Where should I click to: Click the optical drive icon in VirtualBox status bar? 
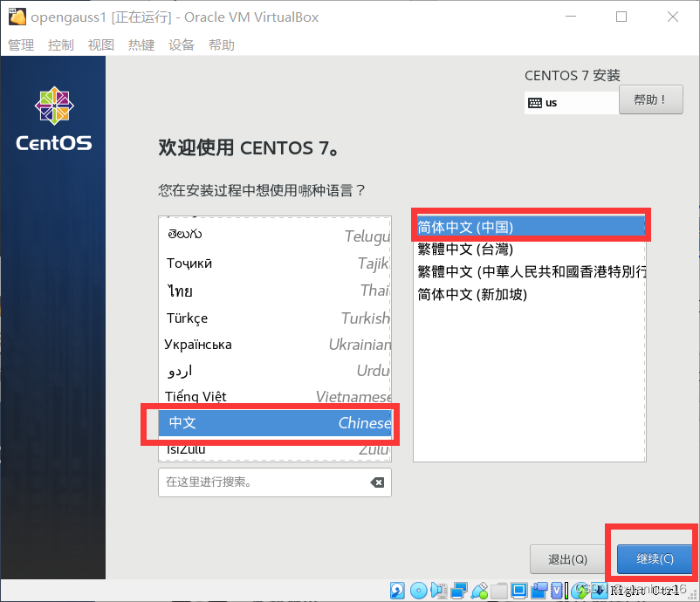tap(418, 591)
